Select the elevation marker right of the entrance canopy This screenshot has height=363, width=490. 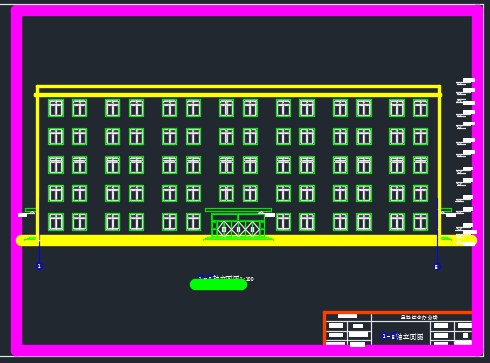tap(267, 214)
